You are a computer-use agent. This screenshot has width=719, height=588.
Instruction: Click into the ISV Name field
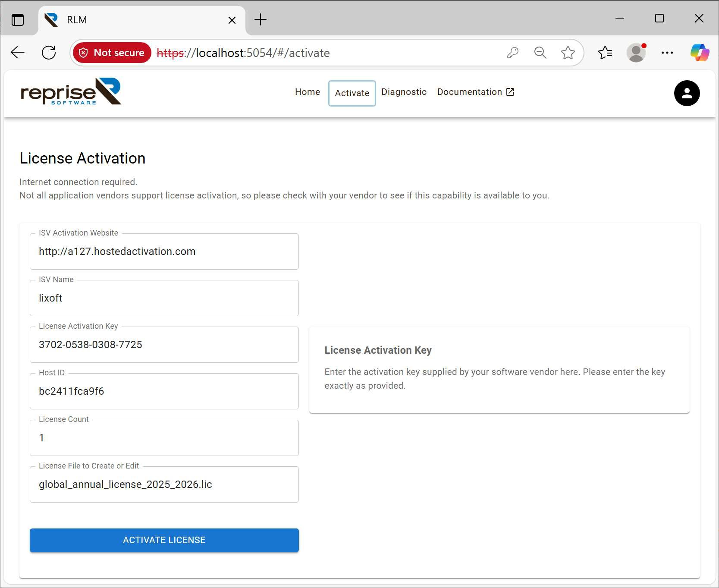164,298
